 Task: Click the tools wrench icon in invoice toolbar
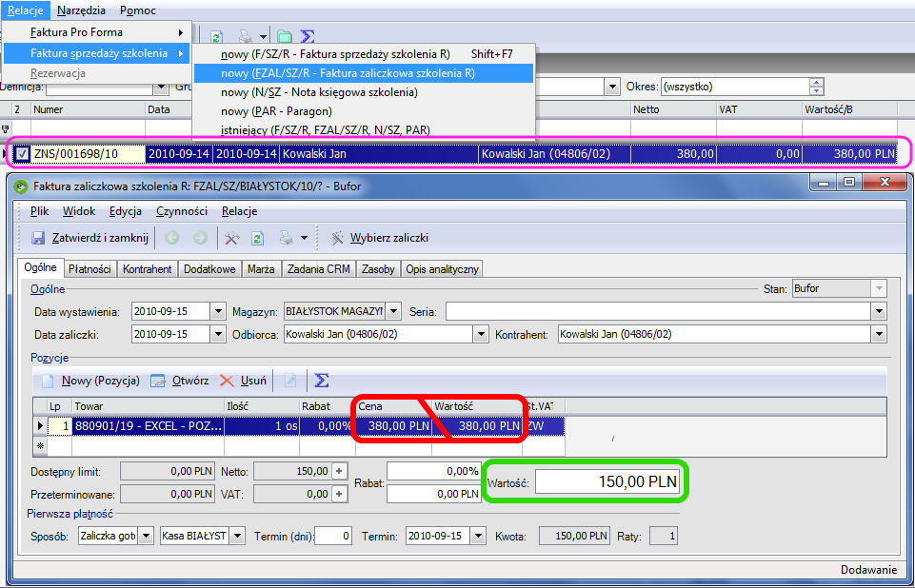tap(231, 238)
